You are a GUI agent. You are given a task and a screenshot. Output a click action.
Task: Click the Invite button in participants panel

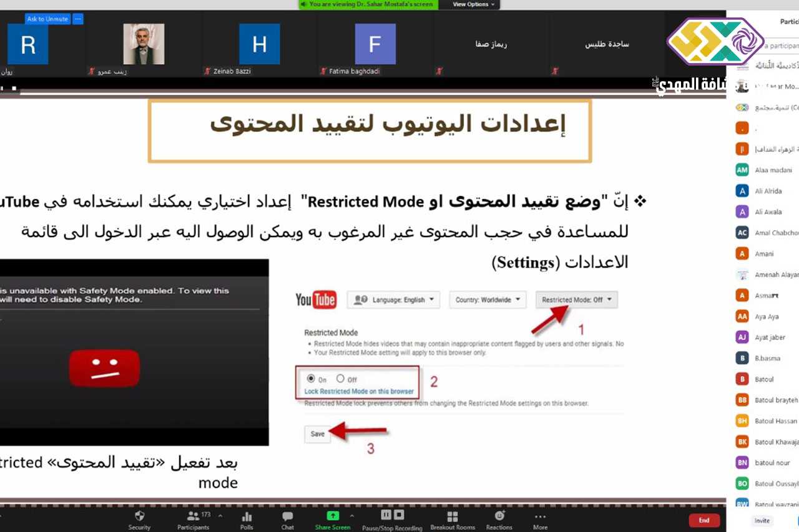click(x=762, y=521)
